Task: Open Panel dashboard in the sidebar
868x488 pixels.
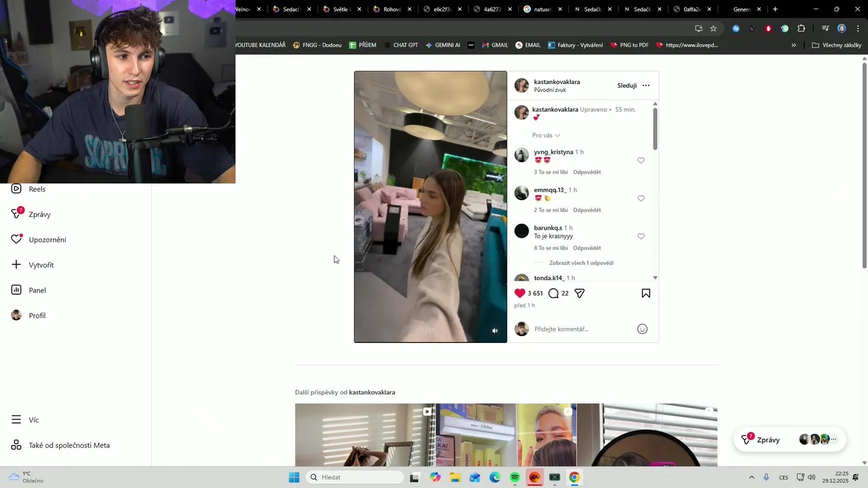Action: [28, 290]
